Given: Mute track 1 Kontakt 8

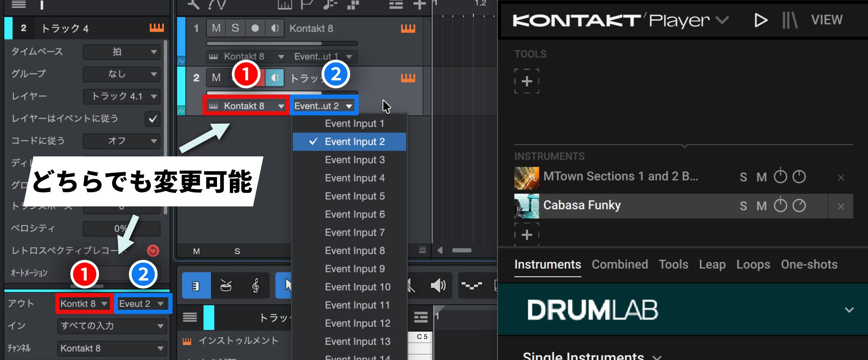Looking at the screenshot, I should 216,28.
